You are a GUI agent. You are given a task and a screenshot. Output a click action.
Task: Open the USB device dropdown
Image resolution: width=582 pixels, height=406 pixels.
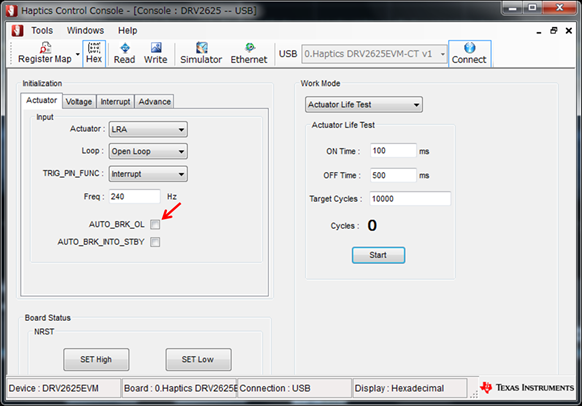(374, 54)
